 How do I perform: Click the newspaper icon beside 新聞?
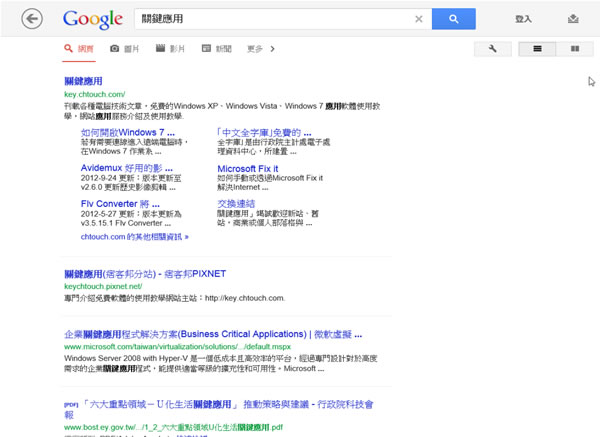[x=206, y=48]
